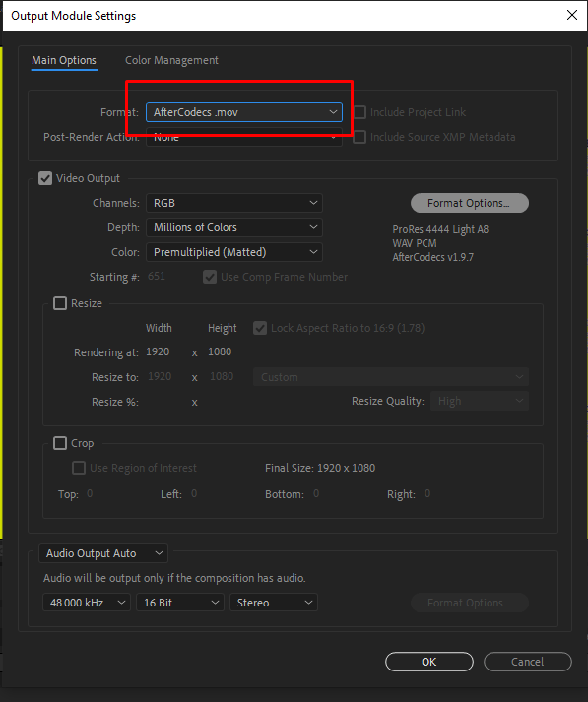This screenshot has height=702, width=588.
Task: Open the Stereo audio channels dropdown
Action: click(274, 603)
